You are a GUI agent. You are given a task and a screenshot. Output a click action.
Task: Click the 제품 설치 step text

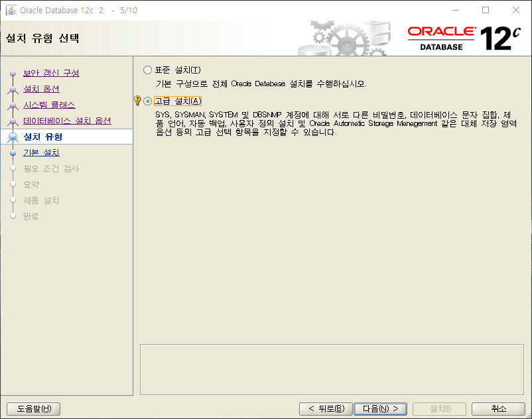point(41,200)
